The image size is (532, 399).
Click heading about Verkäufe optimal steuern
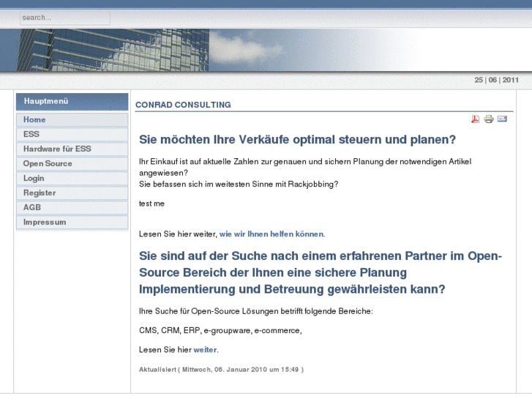[x=298, y=140]
